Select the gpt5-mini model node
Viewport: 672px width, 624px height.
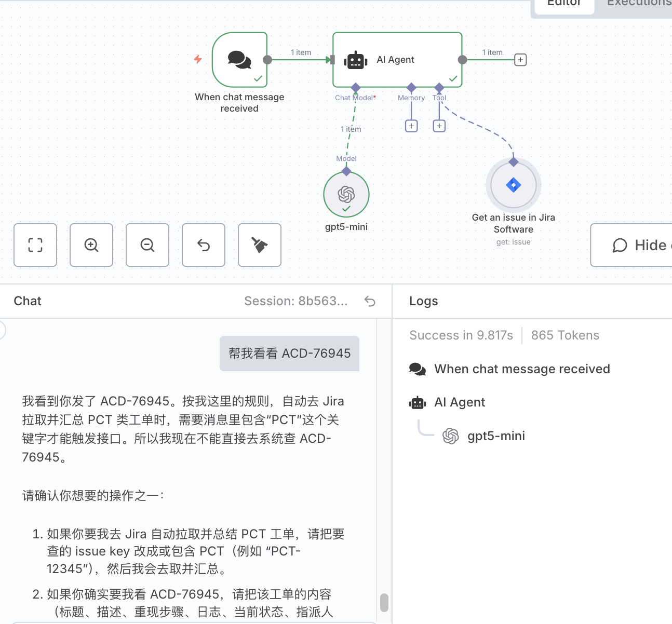point(346,195)
